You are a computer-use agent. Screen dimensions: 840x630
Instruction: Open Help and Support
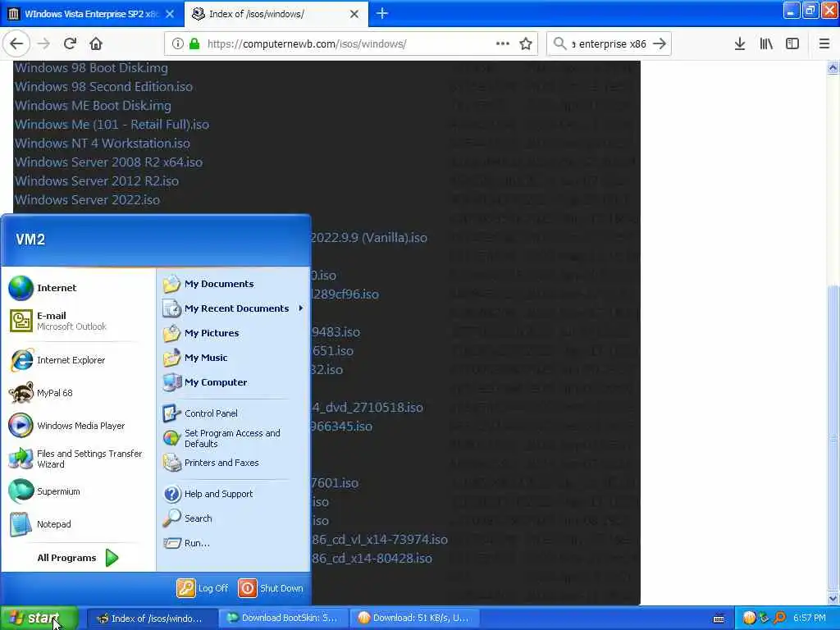click(234, 494)
